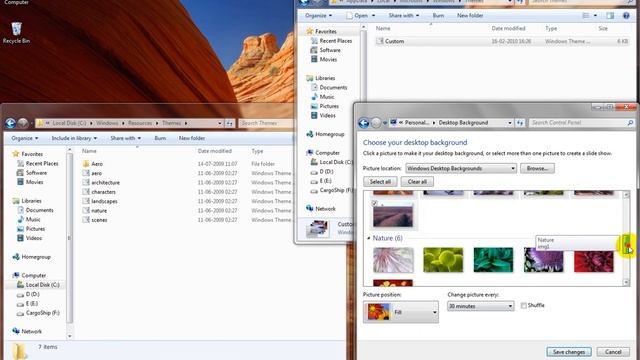Click Burn in the top explorer toolbar
The image size is (640, 360).
438,16
